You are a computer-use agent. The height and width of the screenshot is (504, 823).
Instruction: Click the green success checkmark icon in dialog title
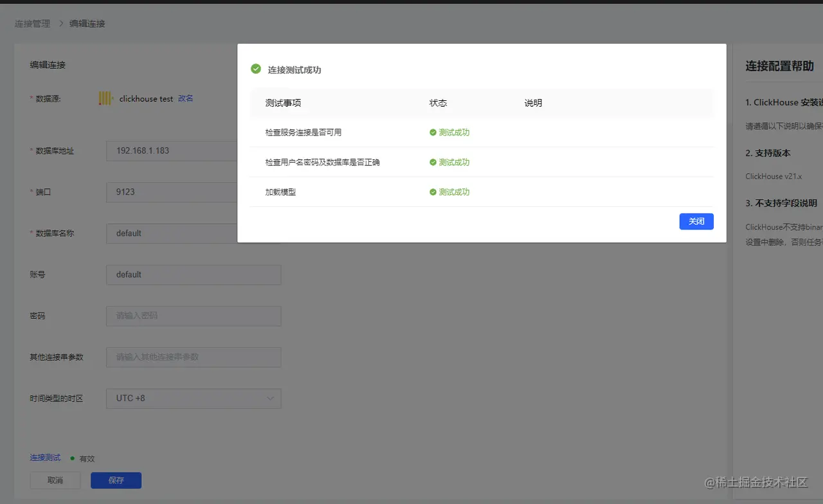click(x=256, y=69)
